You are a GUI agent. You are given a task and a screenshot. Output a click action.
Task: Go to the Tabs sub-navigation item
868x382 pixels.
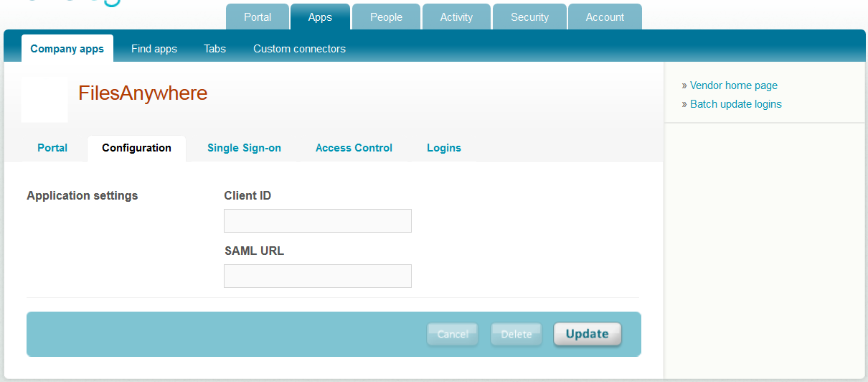(x=214, y=49)
